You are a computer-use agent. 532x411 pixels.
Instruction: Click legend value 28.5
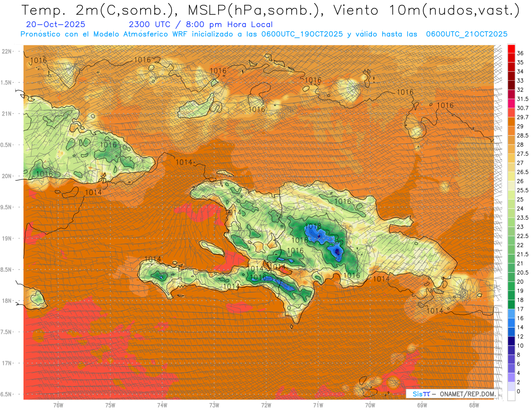(x=523, y=135)
